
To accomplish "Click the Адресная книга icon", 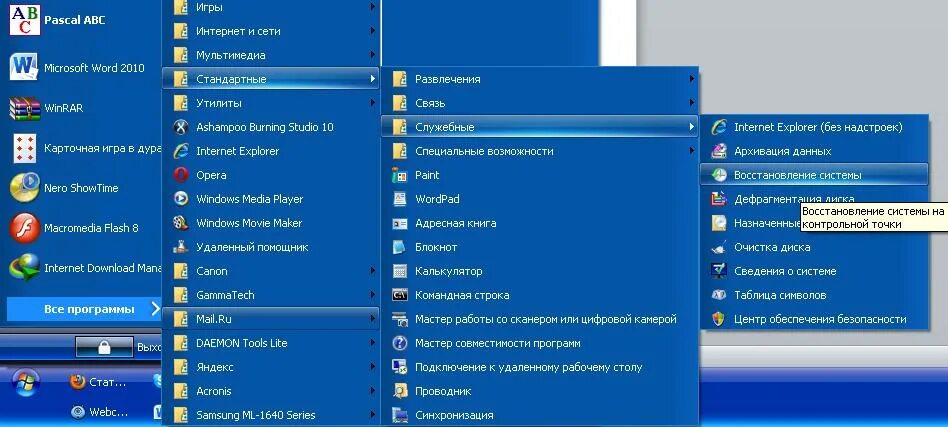I will pyautogui.click(x=400, y=223).
